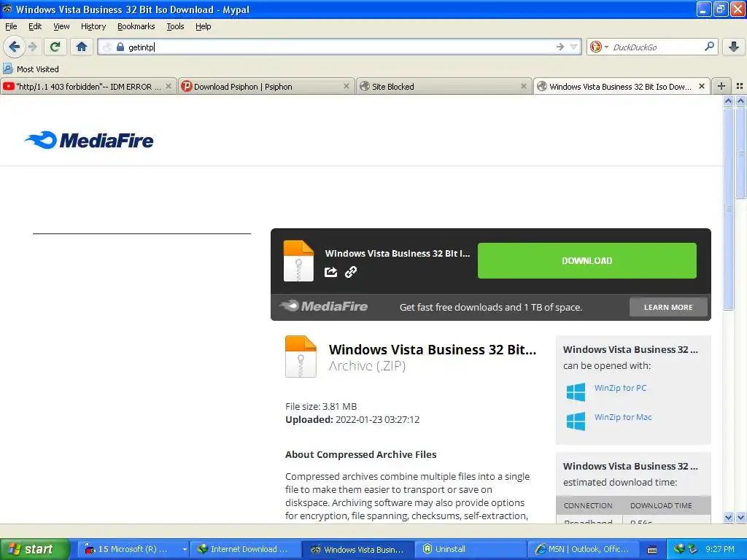Screen dimensions: 747x560
Task: Click the forward navigation arrow
Action: pos(32,47)
